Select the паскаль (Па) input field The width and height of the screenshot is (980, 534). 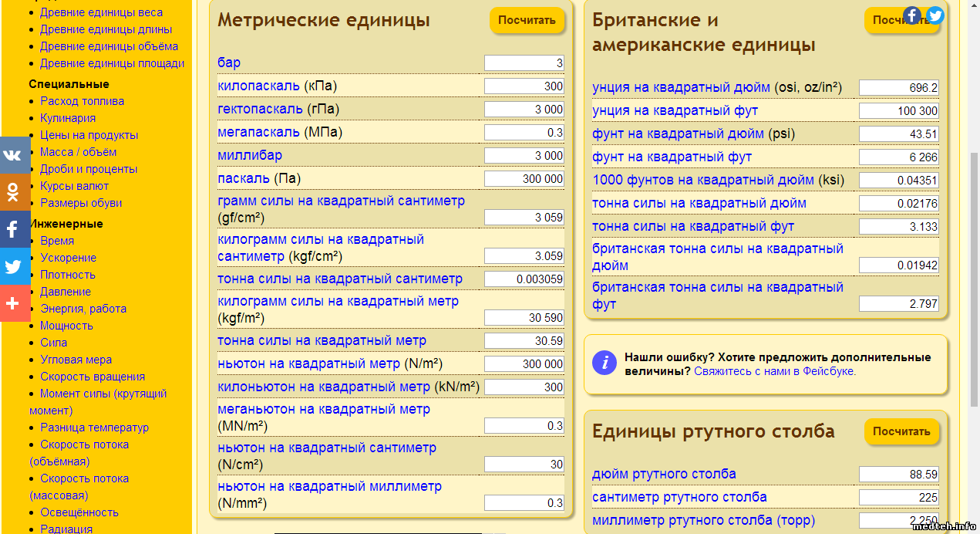(524, 179)
